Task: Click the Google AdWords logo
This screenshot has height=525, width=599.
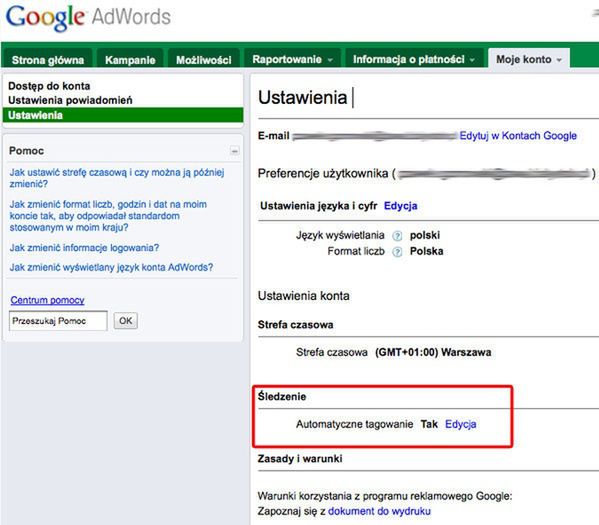Action: (x=89, y=18)
